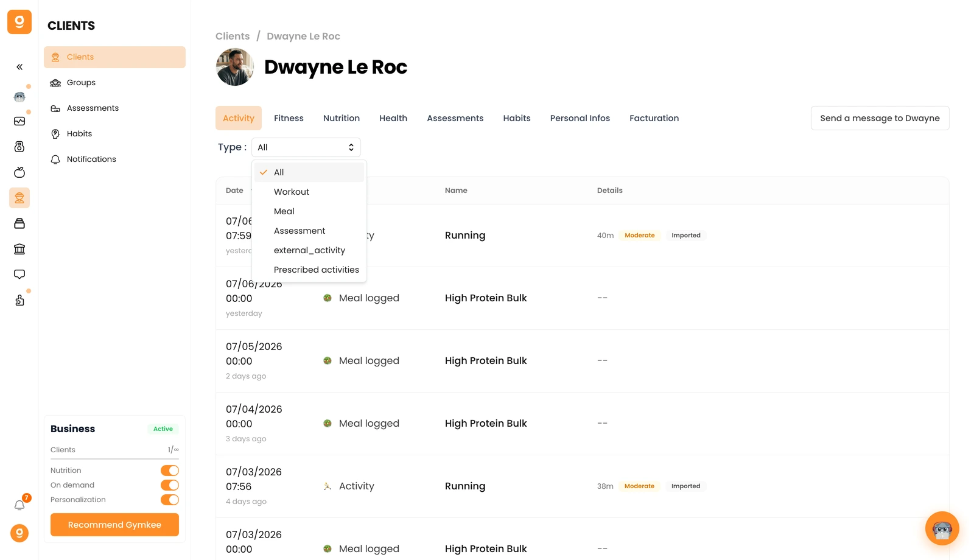The width and height of the screenshot is (974, 560).
Task: Go to Clients in sidebar menu
Action: 114,57
